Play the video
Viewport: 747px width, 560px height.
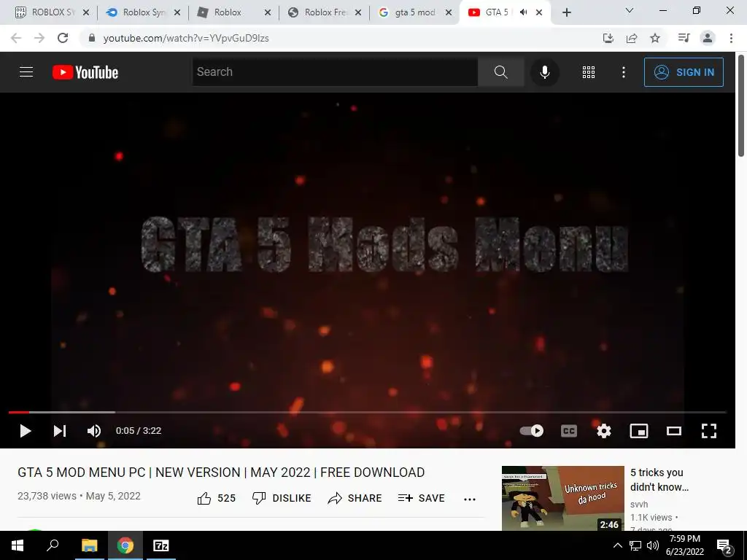26,431
